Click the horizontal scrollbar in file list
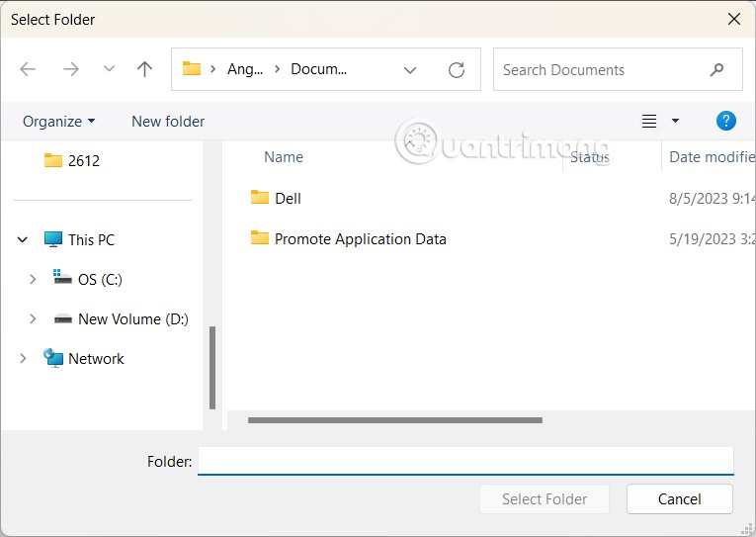 [395, 420]
